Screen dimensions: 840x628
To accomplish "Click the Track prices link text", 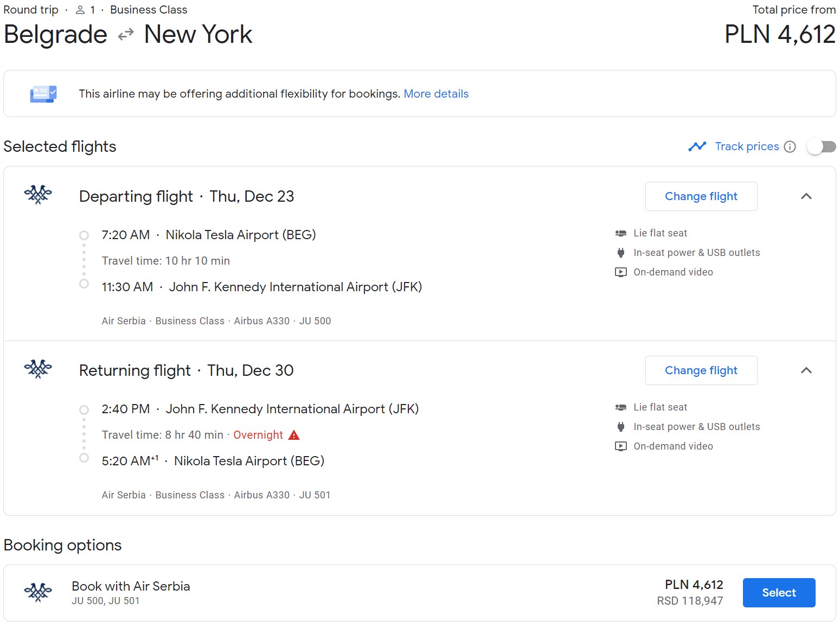I will [x=747, y=146].
